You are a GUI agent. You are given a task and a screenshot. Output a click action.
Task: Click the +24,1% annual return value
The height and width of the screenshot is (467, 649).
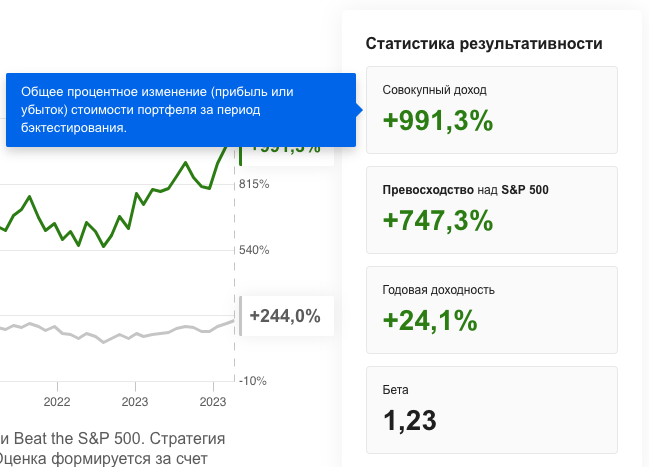(430, 320)
